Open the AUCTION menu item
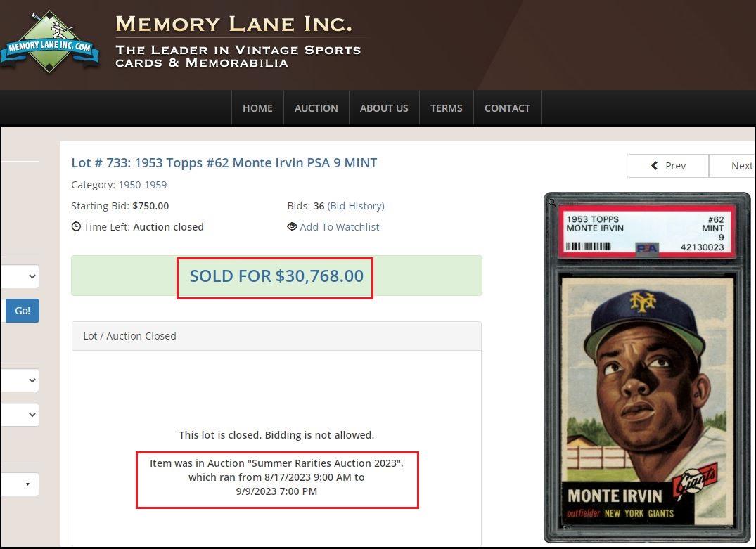Screen dimensions: 756x549 [316, 108]
